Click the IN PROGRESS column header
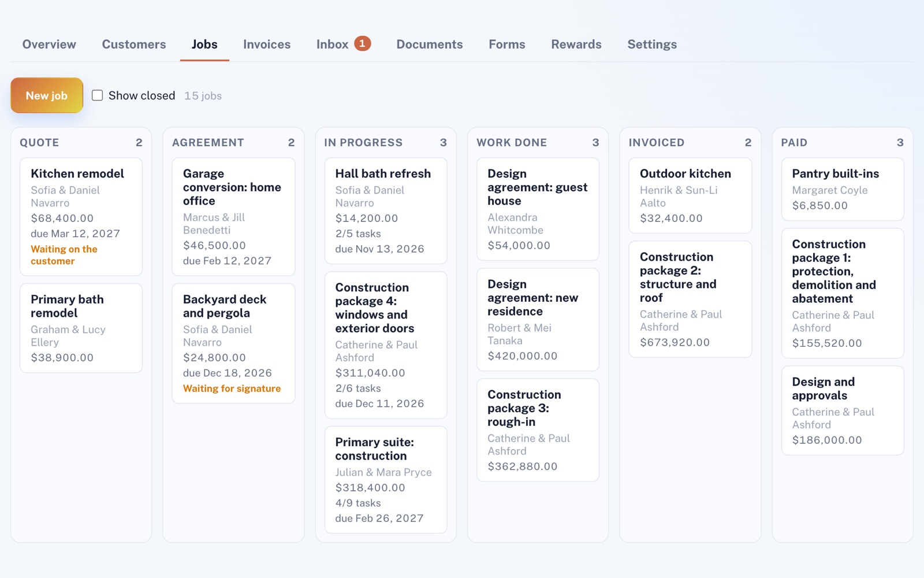Image resolution: width=924 pixels, height=578 pixels. tap(363, 143)
